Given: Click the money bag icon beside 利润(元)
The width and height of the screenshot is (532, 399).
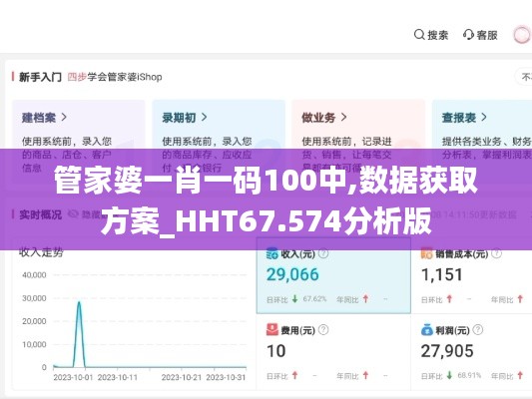Looking at the screenshot, I should 426,329.
